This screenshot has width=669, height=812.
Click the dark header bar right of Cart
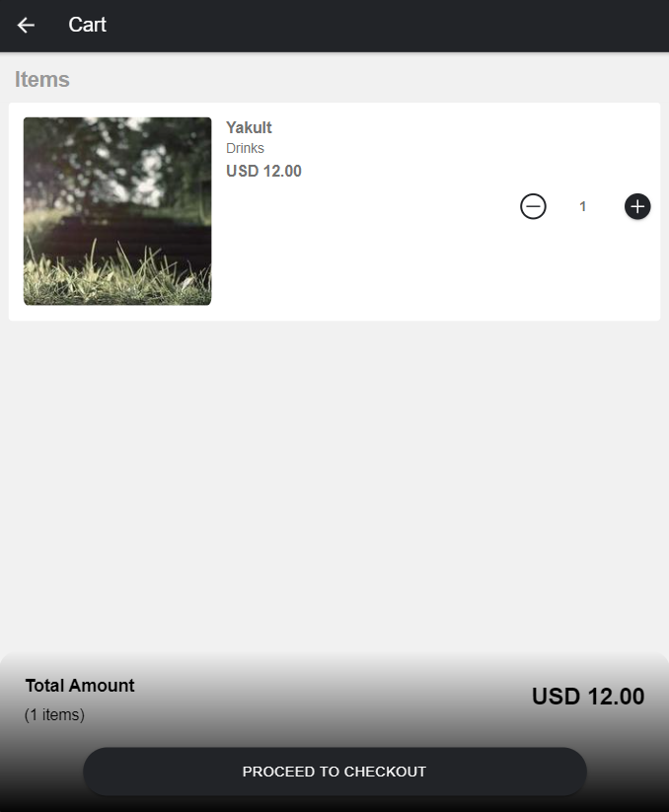click(395, 26)
